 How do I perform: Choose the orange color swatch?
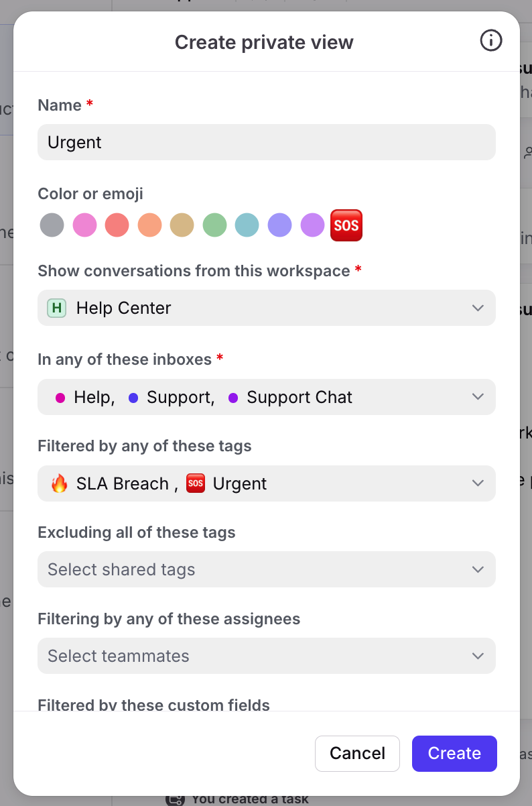click(150, 225)
